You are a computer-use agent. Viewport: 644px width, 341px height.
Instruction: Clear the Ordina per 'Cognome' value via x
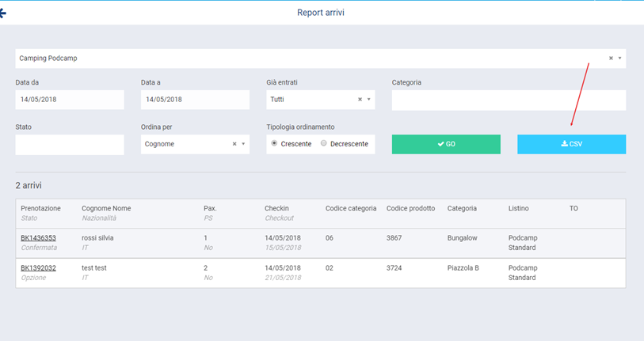(234, 144)
